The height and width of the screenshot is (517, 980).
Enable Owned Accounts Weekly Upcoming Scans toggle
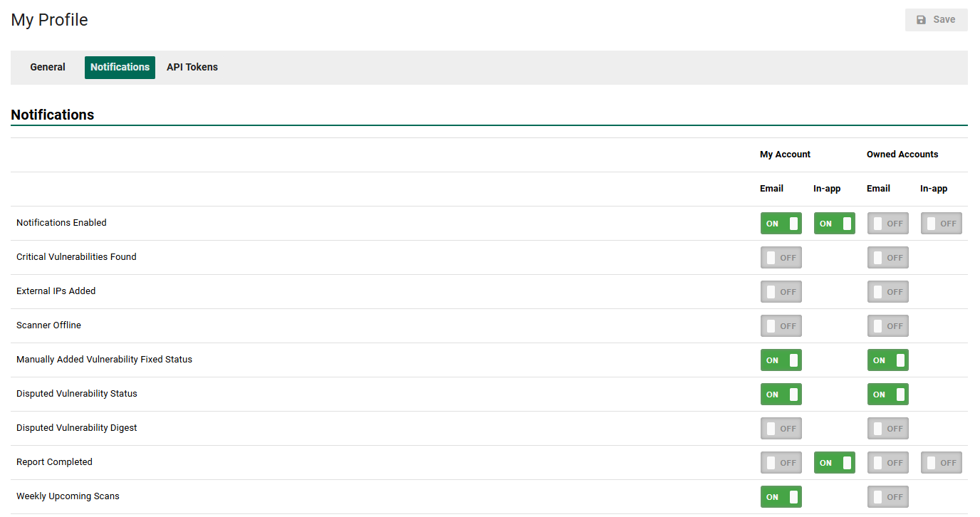(x=887, y=497)
